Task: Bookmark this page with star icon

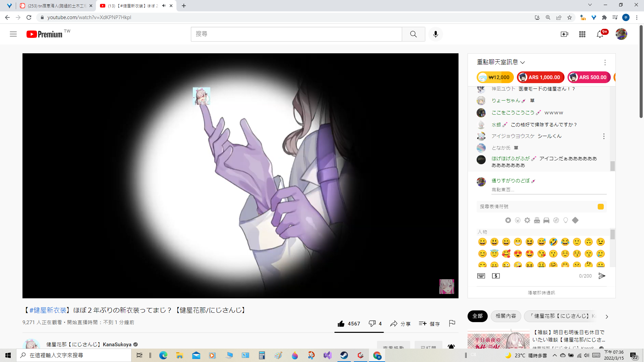Action: (570, 17)
